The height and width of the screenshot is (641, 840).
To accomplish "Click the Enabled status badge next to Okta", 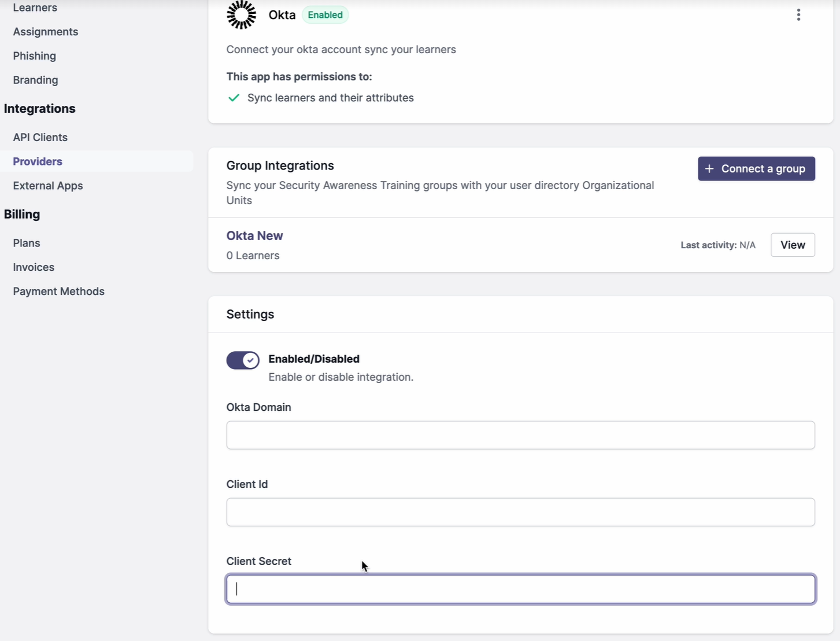I will [325, 15].
